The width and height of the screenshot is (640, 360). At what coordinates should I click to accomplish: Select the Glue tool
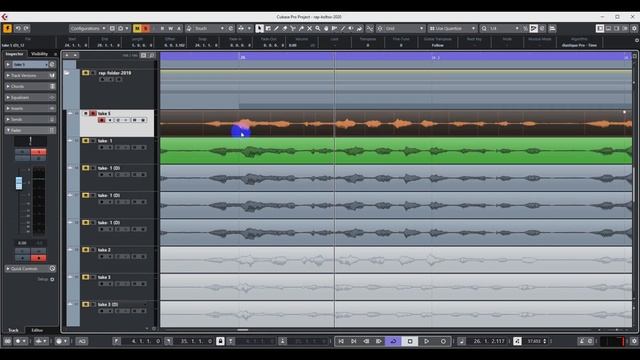click(x=301, y=28)
